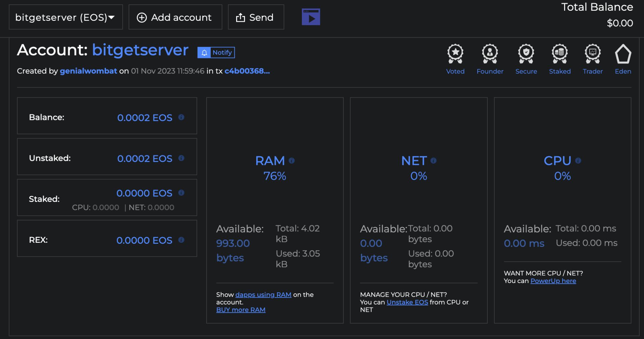The image size is (644, 339).
Task: Select the Founder badge icon
Action: tap(490, 54)
